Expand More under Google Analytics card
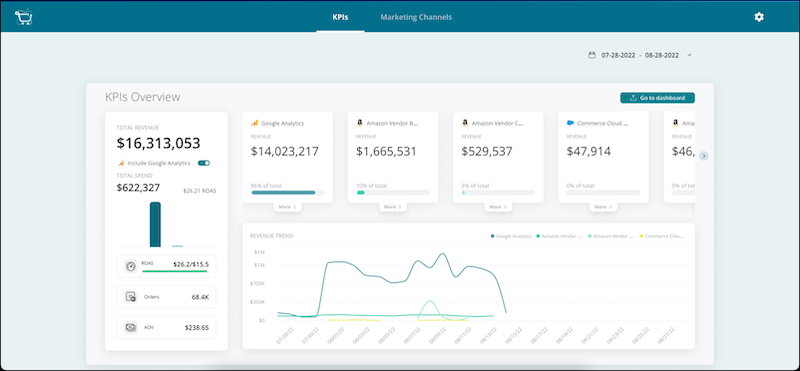800x371 pixels. coord(288,207)
